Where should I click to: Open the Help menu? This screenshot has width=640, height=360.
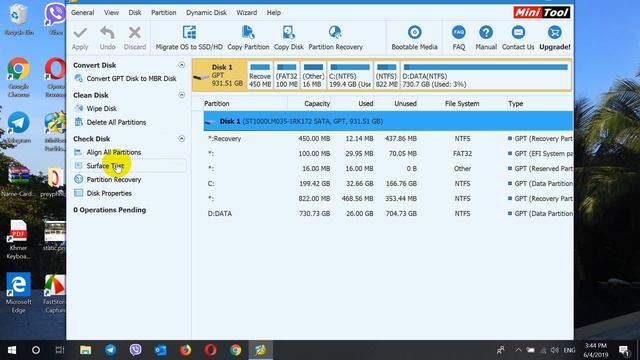pyautogui.click(x=273, y=13)
